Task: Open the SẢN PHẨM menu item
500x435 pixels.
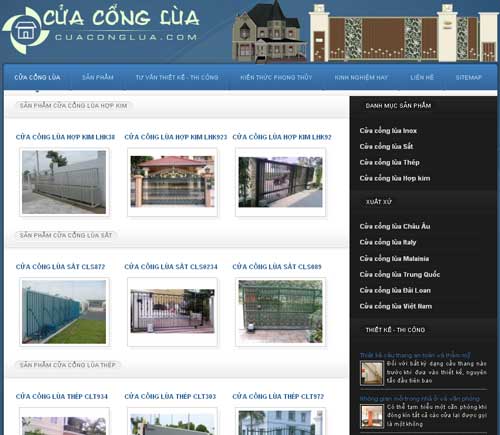Action: pos(98,77)
